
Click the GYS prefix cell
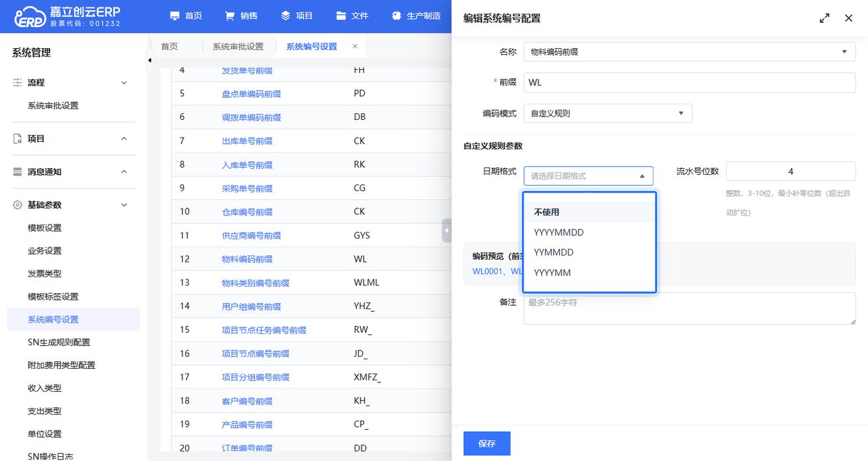point(362,236)
